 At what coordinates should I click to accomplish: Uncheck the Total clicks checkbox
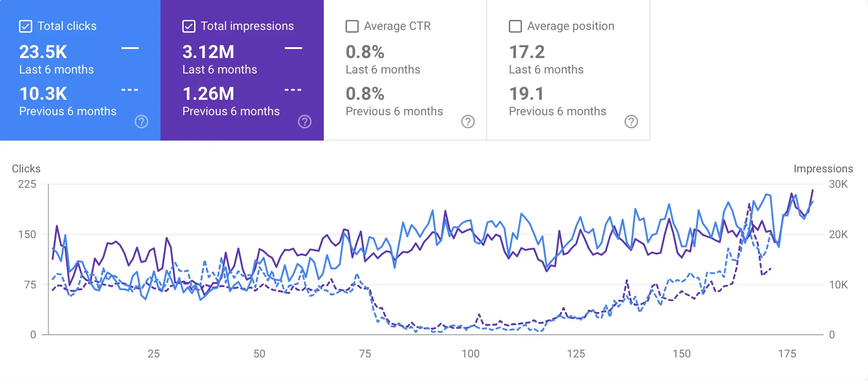pos(25,26)
